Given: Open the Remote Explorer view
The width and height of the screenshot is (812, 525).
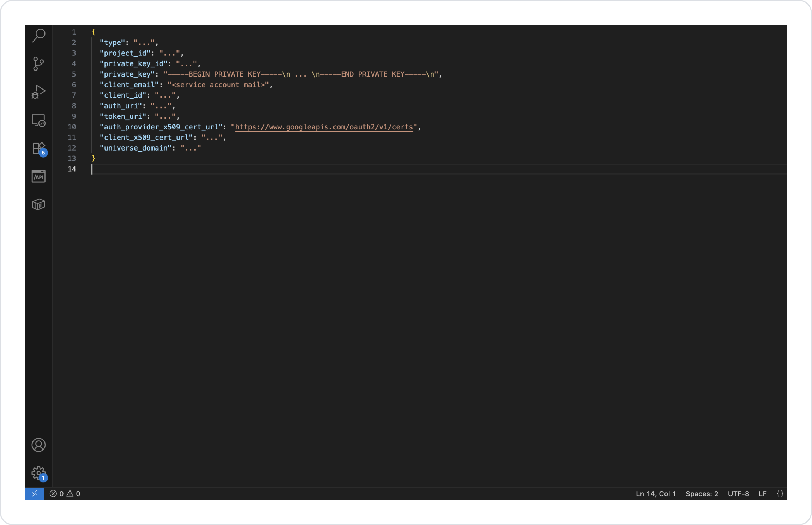Looking at the screenshot, I should coord(38,120).
